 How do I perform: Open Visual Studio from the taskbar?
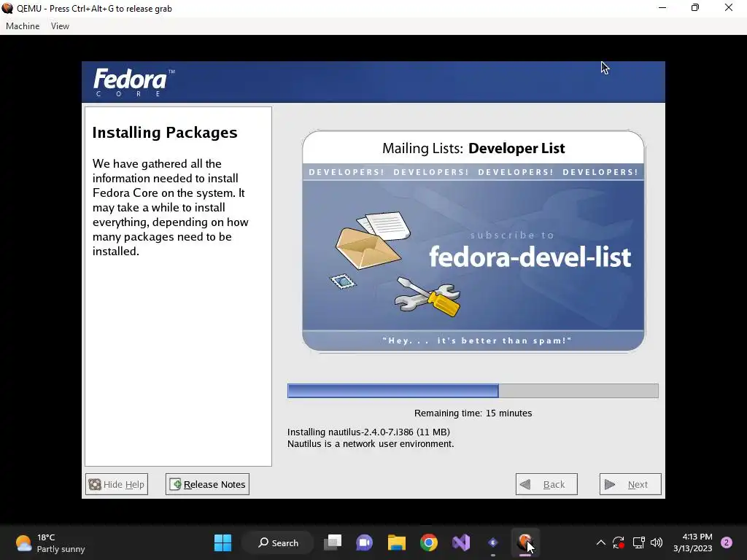point(461,542)
